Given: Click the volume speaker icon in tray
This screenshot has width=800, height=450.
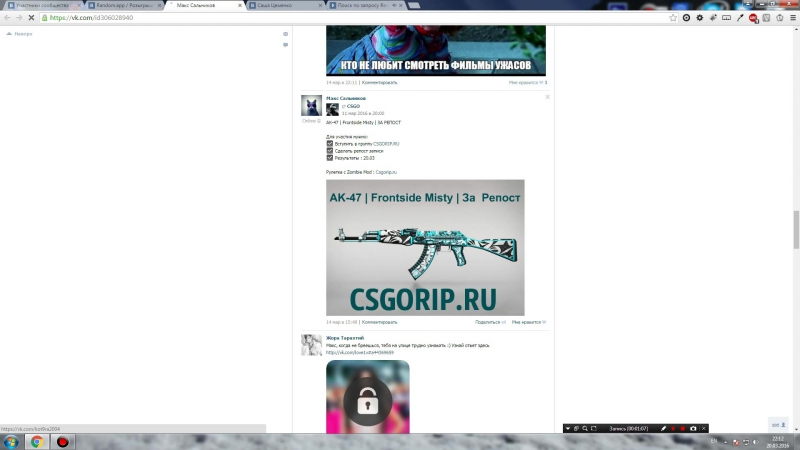Looking at the screenshot, I should pos(756,442).
